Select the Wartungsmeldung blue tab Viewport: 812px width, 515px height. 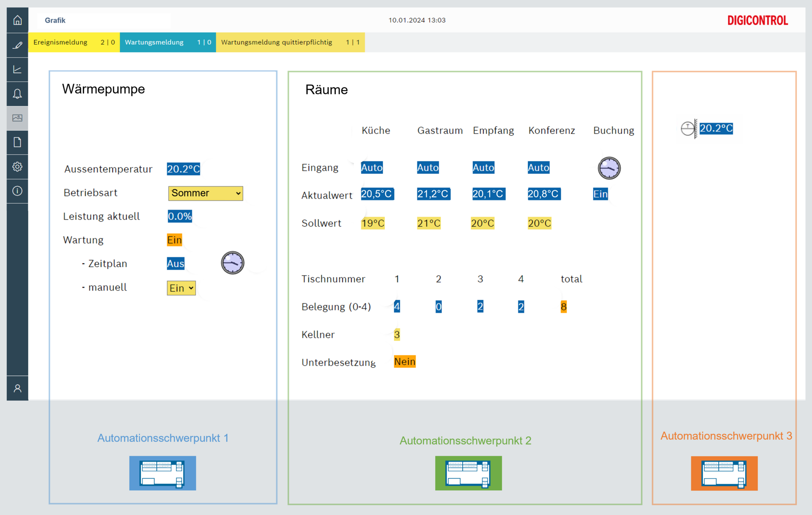click(x=168, y=42)
